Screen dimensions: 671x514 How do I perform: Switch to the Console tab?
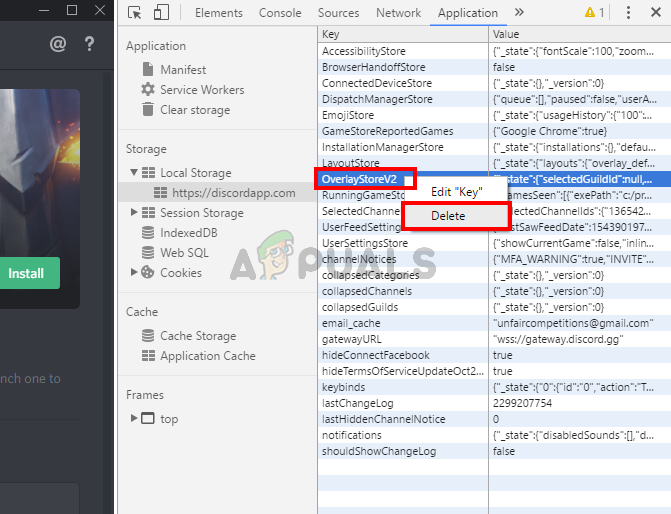280,13
